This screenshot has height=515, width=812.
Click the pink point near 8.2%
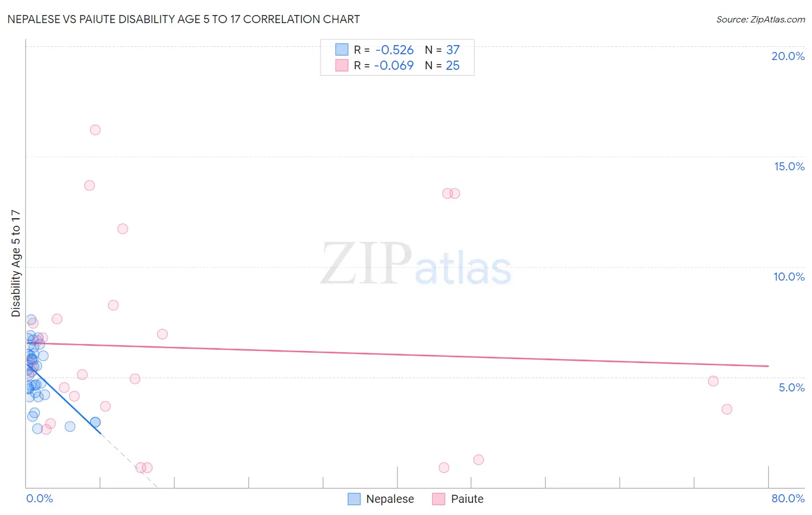pyautogui.click(x=113, y=305)
